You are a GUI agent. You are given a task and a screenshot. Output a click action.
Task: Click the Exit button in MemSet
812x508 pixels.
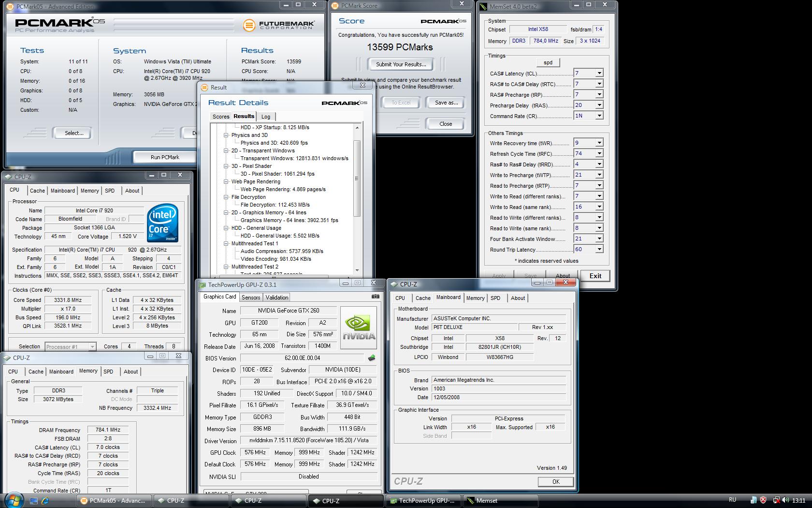coord(595,276)
